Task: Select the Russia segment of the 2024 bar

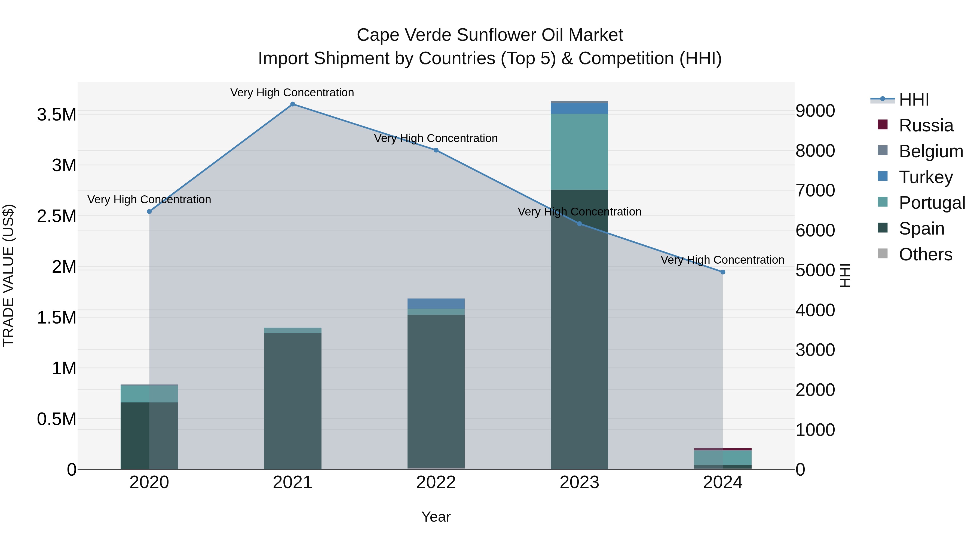Action: [723, 450]
